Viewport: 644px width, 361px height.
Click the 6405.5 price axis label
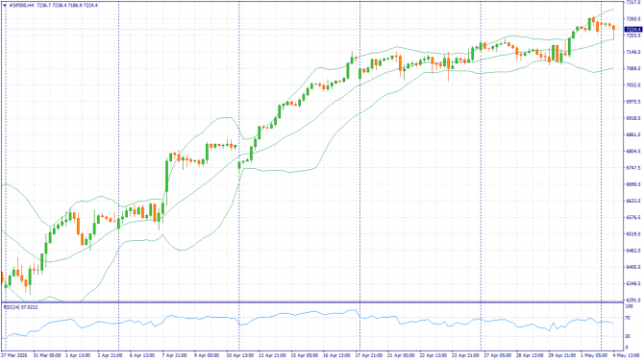[633, 267]
